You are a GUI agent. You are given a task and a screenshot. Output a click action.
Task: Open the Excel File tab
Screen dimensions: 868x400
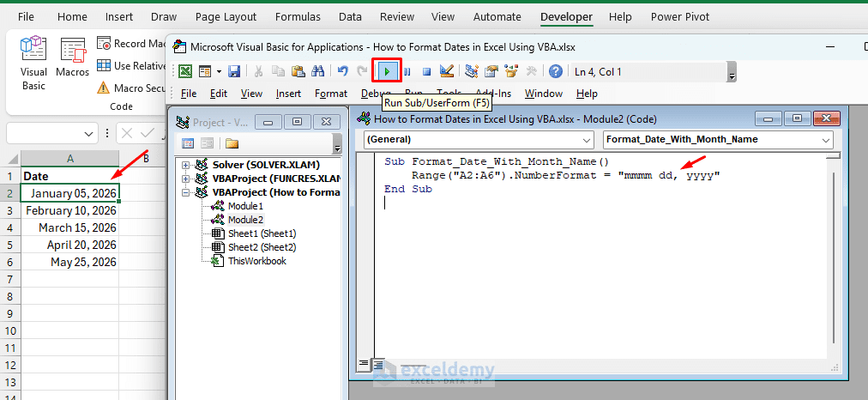(26, 17)
